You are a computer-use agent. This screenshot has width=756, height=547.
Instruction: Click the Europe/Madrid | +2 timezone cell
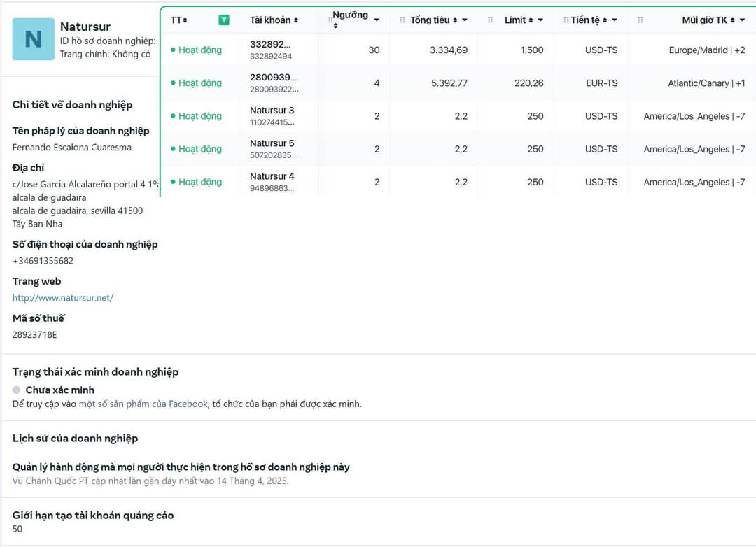click(707, 50)
